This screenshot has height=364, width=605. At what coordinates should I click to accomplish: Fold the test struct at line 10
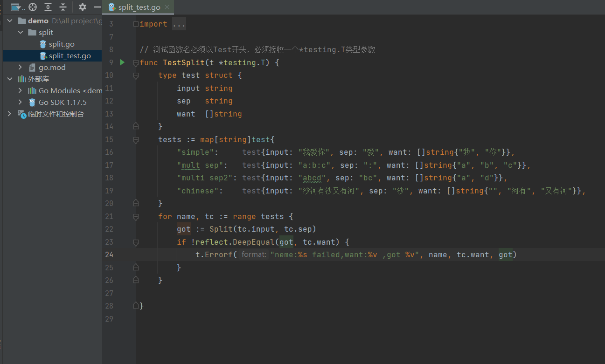(136, 75)
